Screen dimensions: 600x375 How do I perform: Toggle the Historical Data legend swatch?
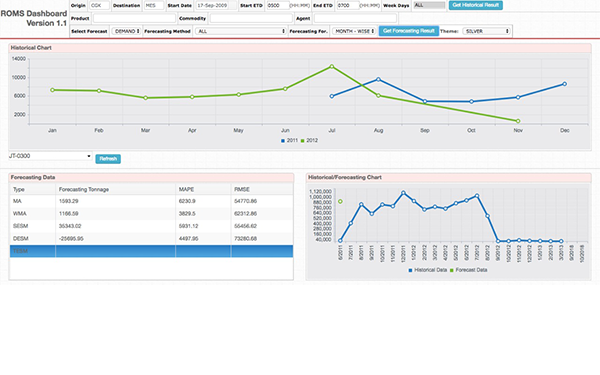[x=410, y=270]
